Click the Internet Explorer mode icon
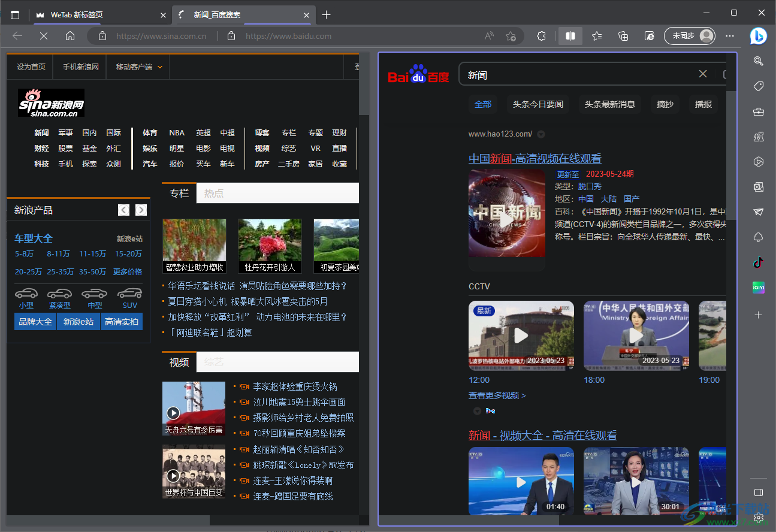 click(x=650, y=36)
